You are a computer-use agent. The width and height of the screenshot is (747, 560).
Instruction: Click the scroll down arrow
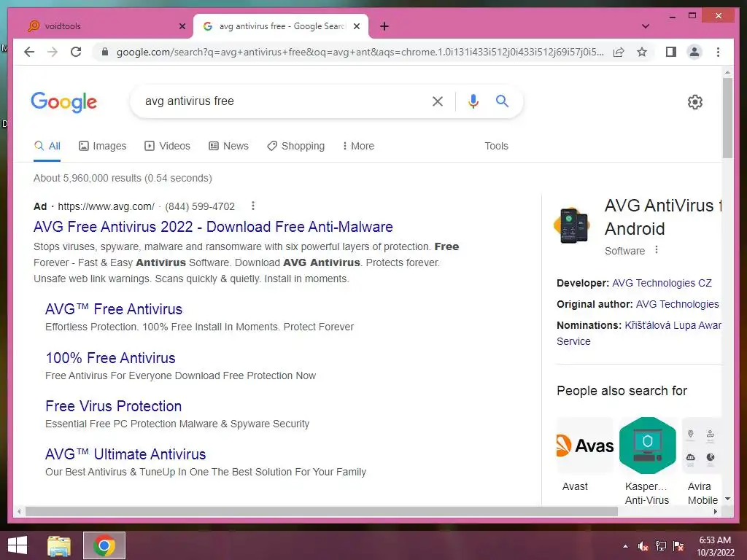point(727,499)
